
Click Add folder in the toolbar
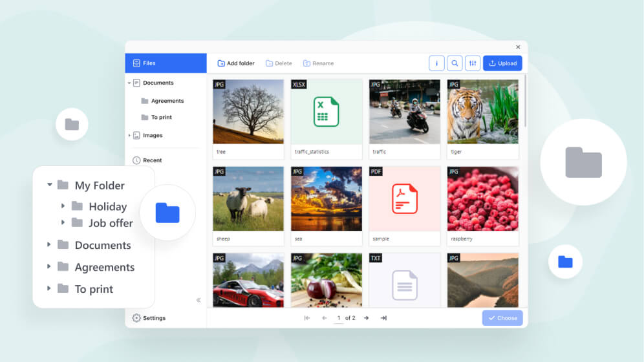point(236,63)
